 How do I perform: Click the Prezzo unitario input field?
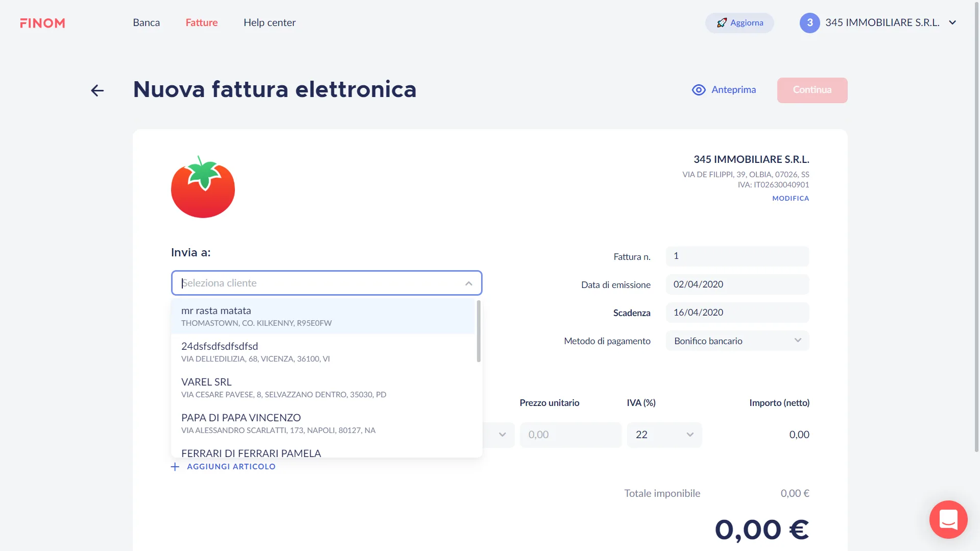[570, 435]
